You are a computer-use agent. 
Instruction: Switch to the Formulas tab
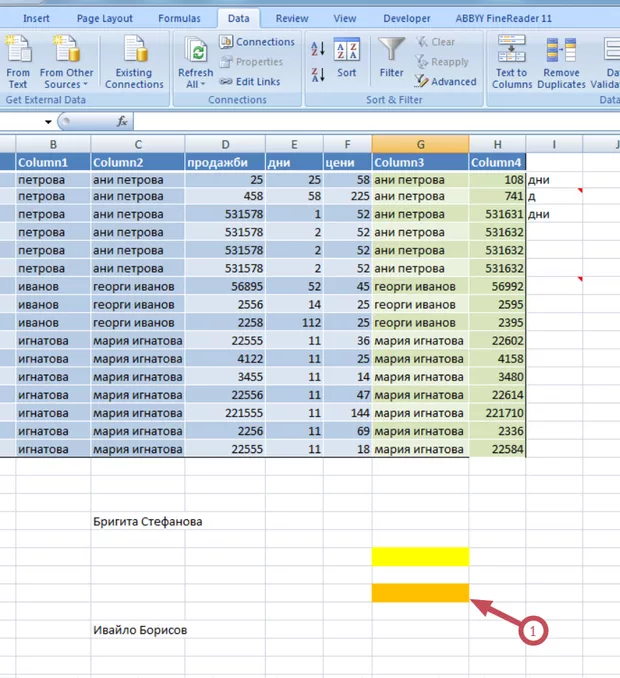178,18
